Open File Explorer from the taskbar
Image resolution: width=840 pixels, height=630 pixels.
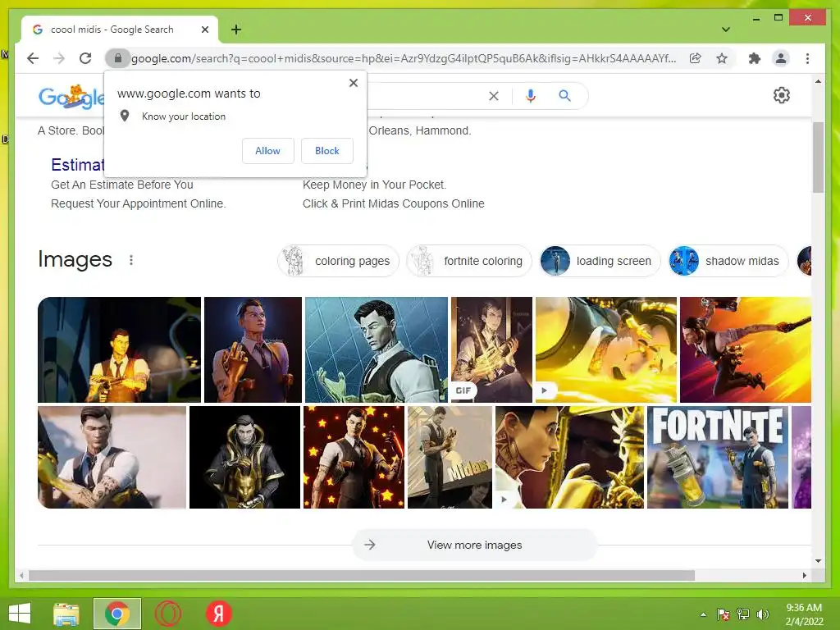(66, 614)
